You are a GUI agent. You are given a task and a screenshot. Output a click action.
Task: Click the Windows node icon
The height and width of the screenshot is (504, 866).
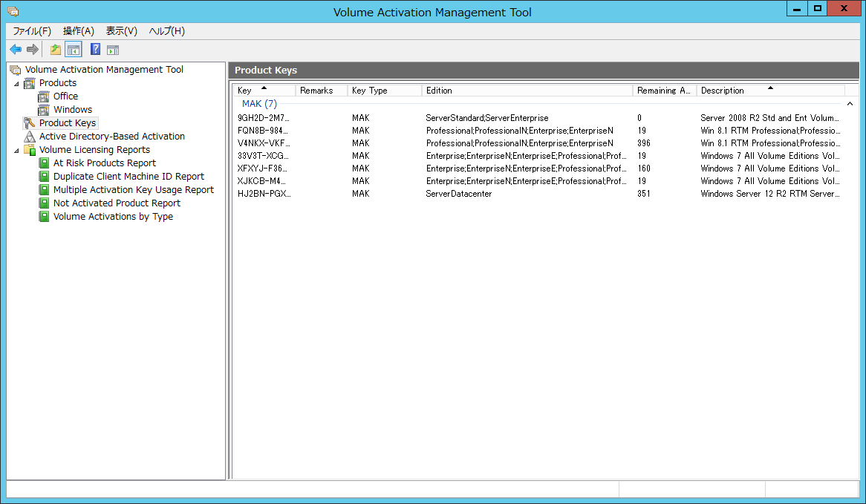point(44,110)
